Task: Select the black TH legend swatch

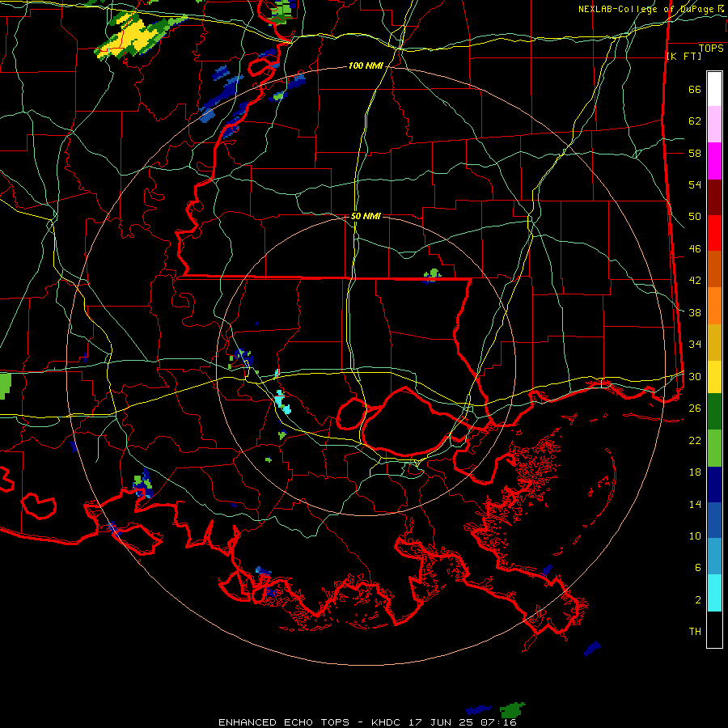Action: (x=714, y=629)
